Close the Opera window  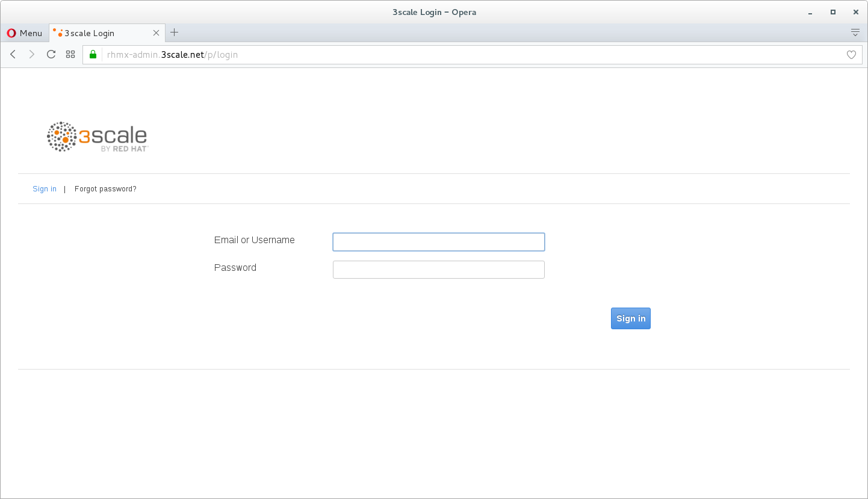(x=855, y=12)
